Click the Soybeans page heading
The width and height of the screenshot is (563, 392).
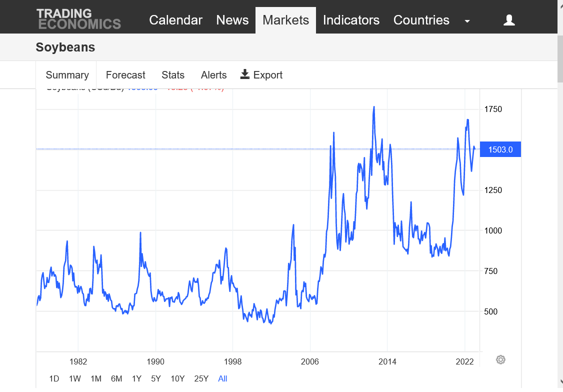(65, 47)
